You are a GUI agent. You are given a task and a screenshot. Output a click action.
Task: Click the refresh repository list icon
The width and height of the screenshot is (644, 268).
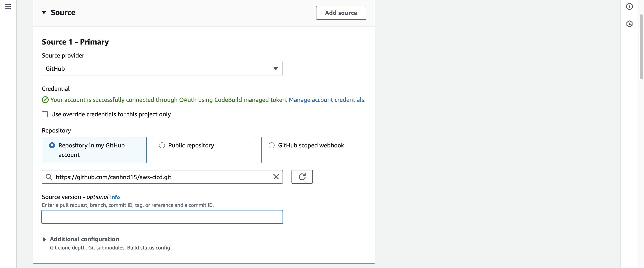tap(302, 177)
